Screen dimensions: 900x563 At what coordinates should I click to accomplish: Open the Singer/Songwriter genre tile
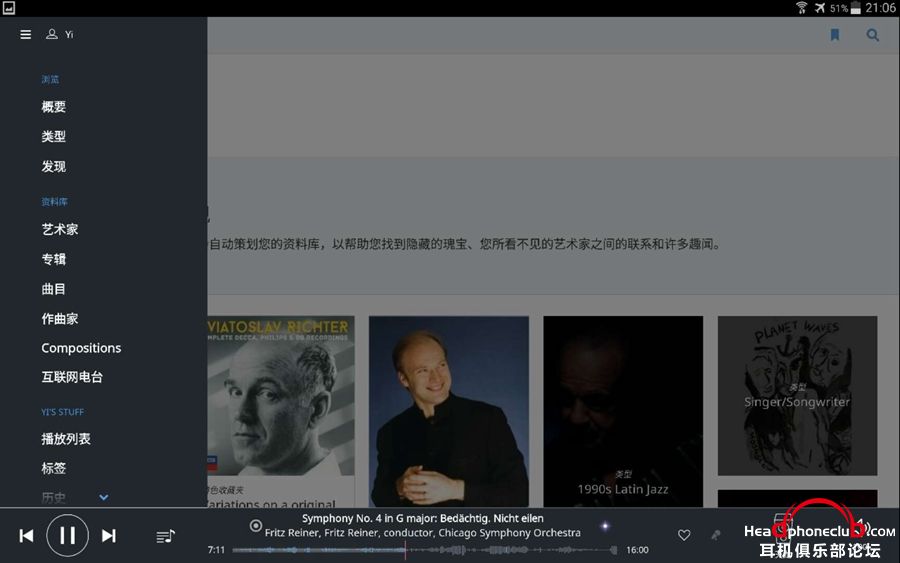click(x=797, y=395)
